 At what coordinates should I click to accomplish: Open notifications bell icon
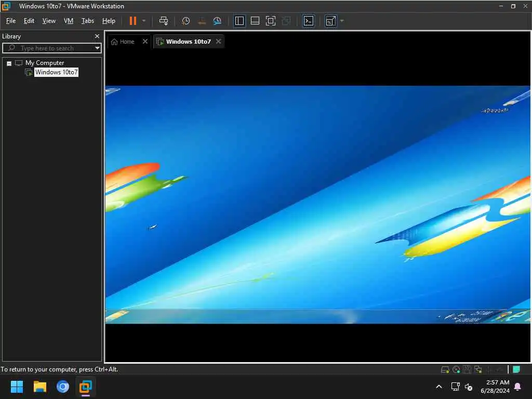[x=518, y=387]
